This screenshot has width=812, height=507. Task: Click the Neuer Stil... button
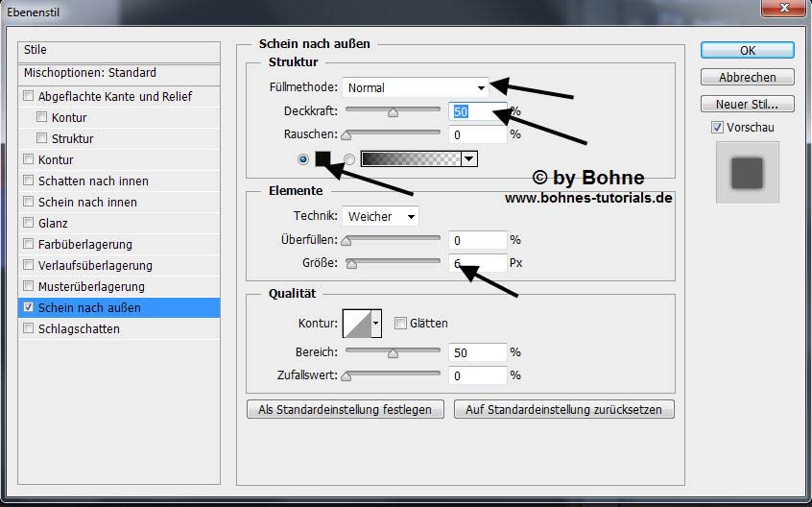point(747,104)
